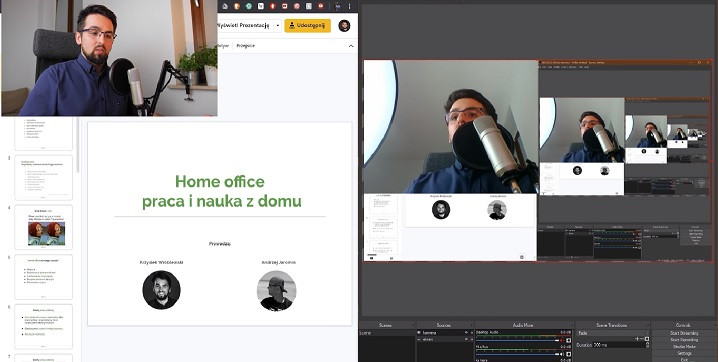Viewport: 718px width, 362px height.
Task: Click the Duration field stepper arrows
Action: [x=647, y=345]
